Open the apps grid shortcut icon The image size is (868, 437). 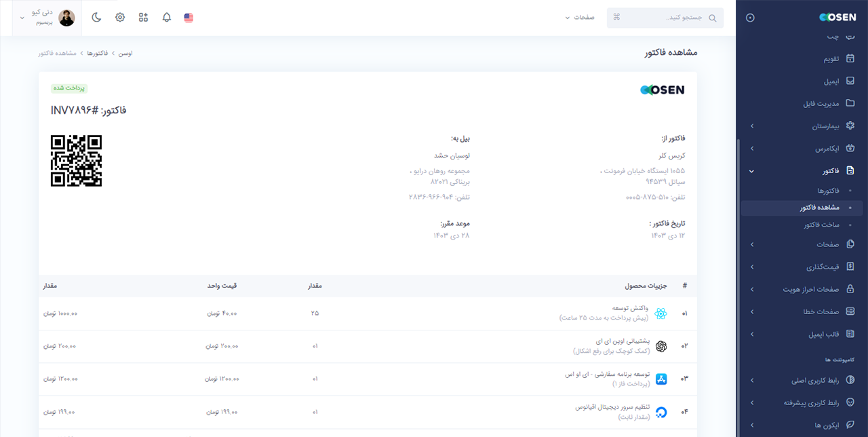(x=143, y=18)
